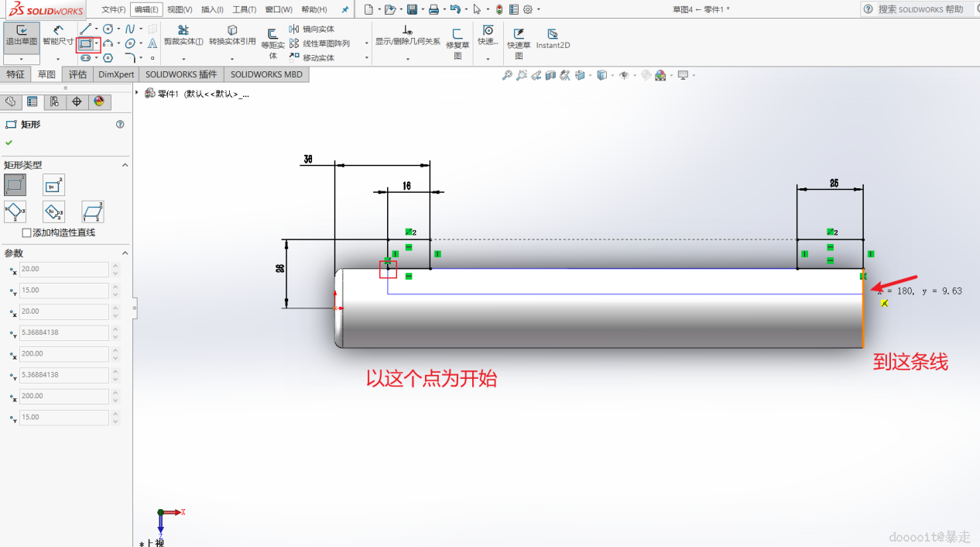This screenshot has width=980, height=547.
Task: Click the Options gear icon
Action: [528, 9]
